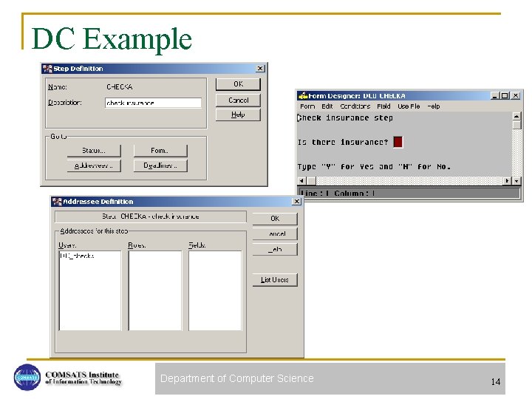Click Cancel in Addressee Definition dialog

point(275,234)
